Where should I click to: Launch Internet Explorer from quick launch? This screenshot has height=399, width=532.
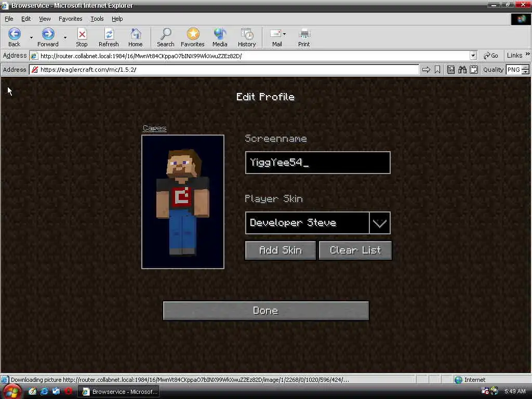44,391
